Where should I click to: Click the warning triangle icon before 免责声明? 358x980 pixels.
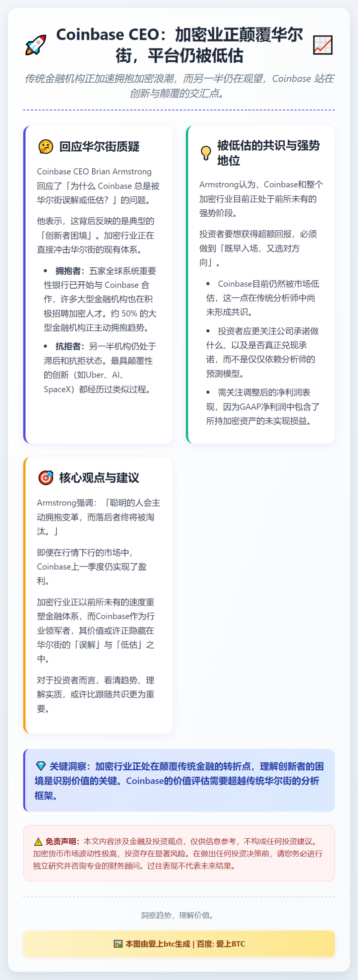click(x=38, y=841)
